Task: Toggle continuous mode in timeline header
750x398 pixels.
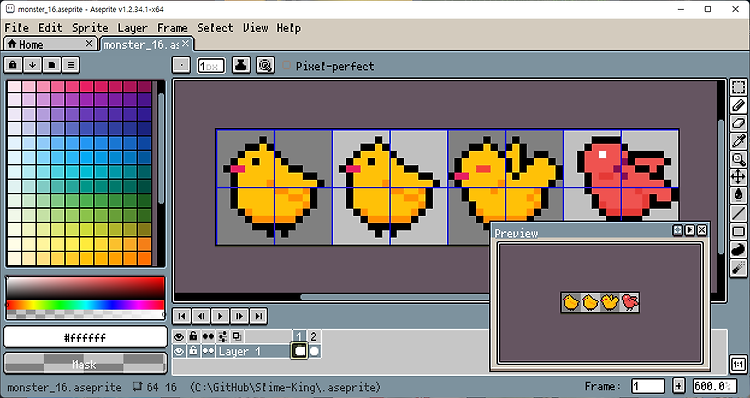Action: [208, 337]
